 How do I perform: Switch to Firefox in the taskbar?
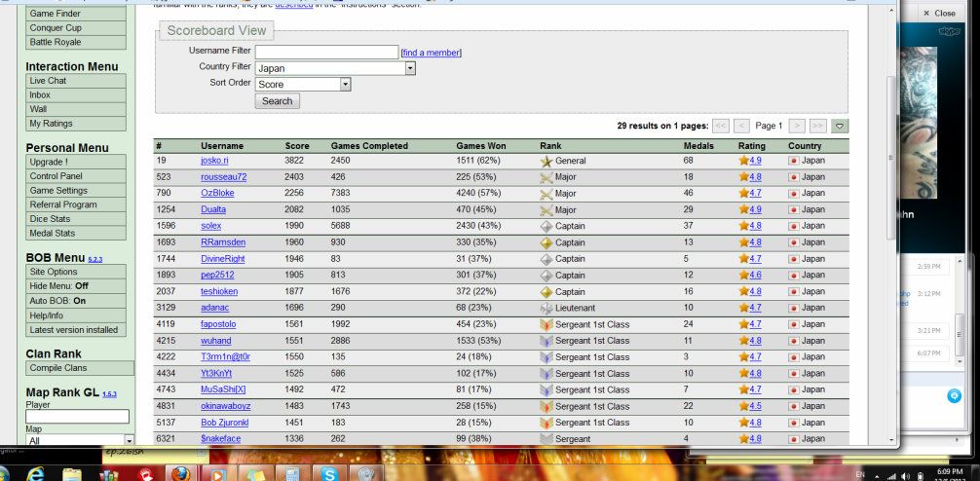tap(180, 473)
